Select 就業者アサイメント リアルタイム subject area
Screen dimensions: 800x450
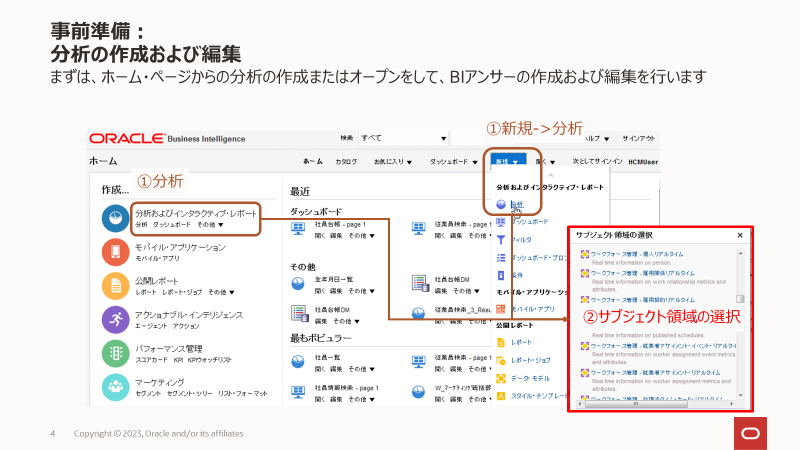(x=656, y=373)
